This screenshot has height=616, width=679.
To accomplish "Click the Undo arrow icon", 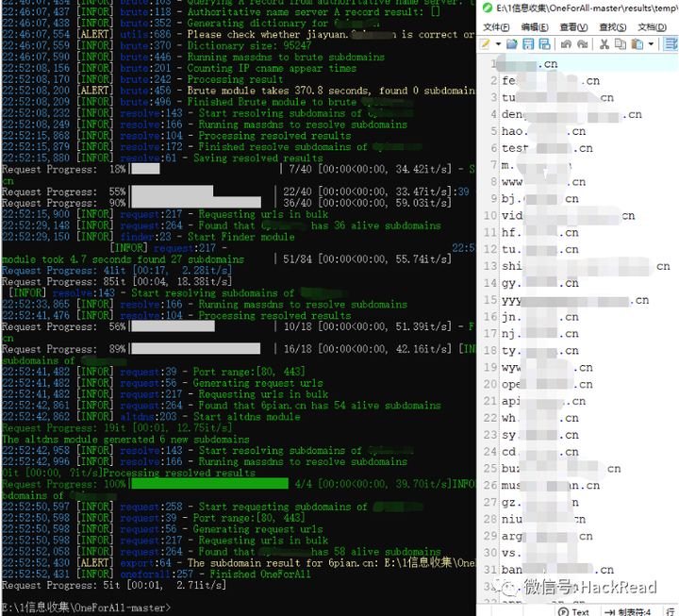I will (566, 44).
